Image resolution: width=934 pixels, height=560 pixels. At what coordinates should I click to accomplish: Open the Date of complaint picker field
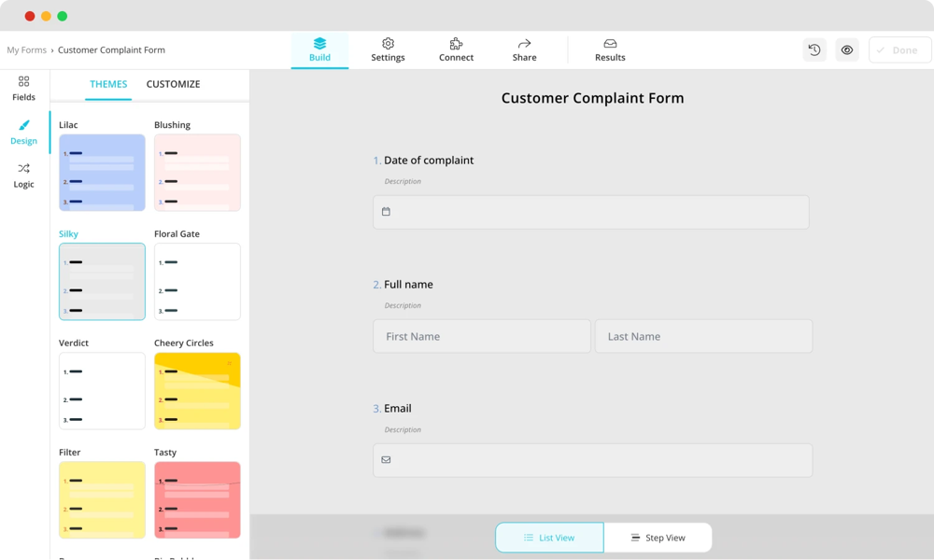[x=590, y=212]
